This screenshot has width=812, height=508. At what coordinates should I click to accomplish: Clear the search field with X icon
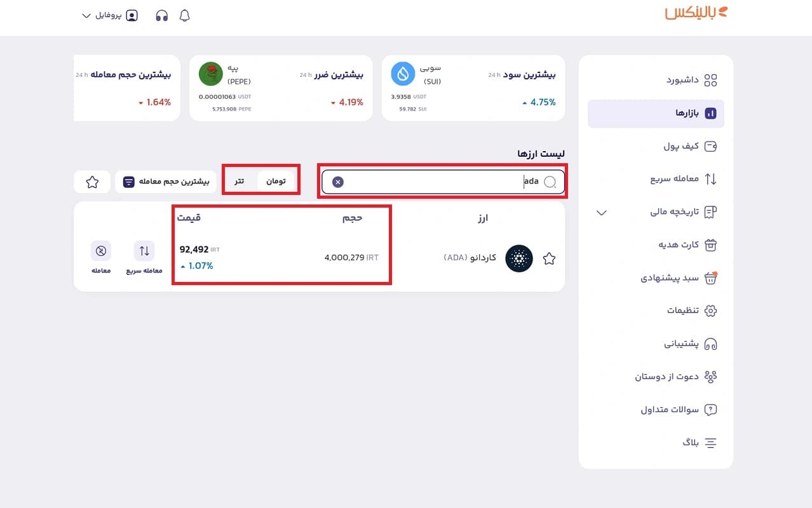pos(338,182)
